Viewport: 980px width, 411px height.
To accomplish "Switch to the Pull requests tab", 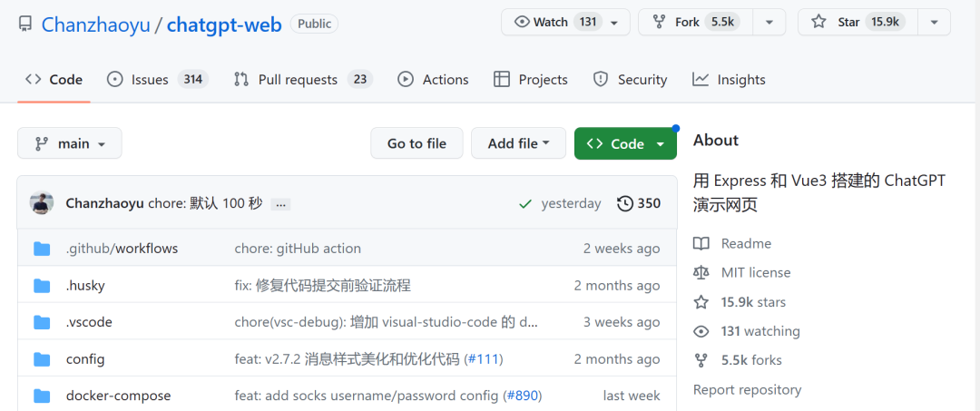I will (x=303, y=79).
